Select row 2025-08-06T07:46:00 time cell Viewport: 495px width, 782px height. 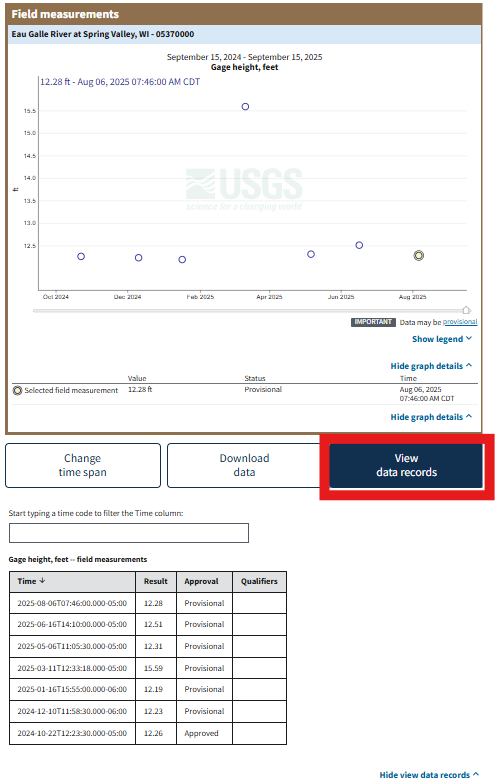click(x=72, y=603)
